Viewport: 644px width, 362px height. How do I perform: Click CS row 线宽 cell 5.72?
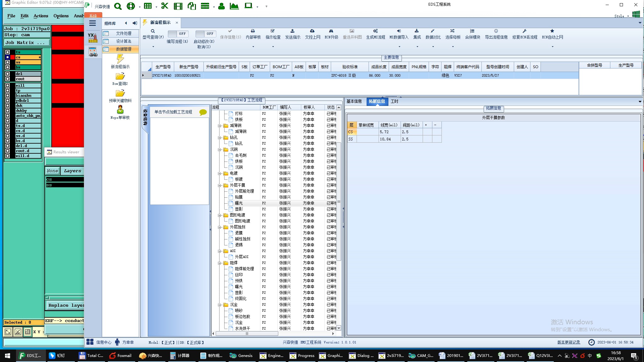point(389,132)
